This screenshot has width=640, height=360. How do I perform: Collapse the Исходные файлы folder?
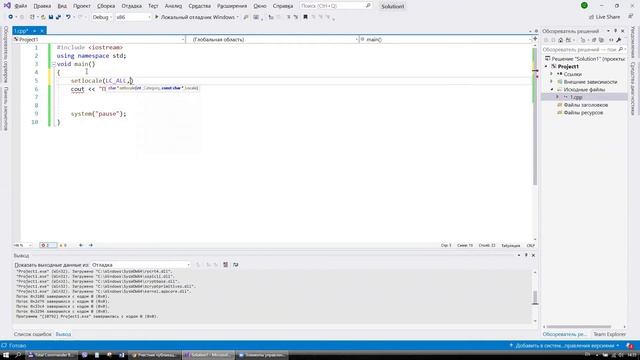551,89
